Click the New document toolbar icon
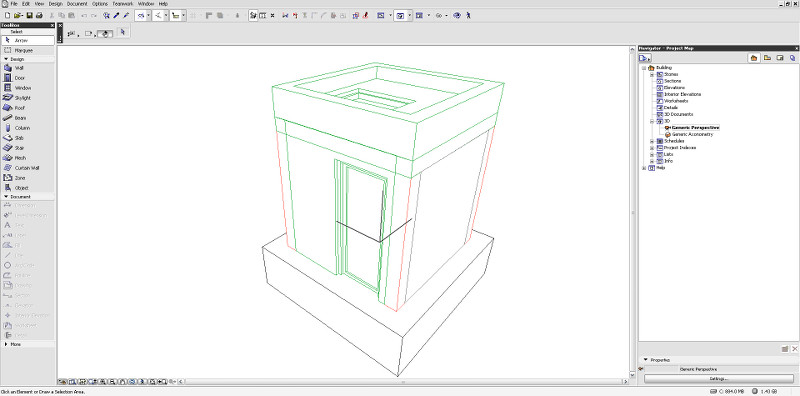The image size is (800, 396). click(x=8, y=15)
